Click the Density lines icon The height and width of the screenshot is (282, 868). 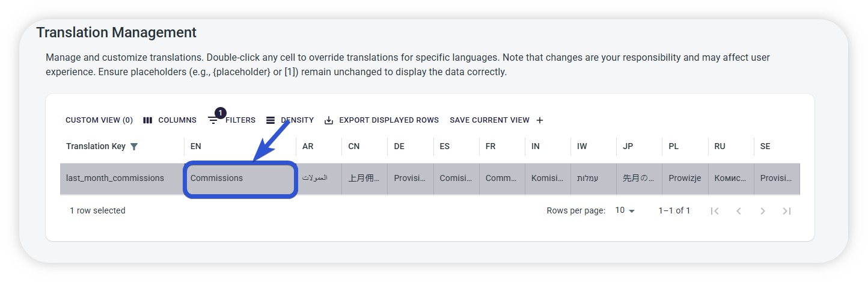(x=270, y=120)
